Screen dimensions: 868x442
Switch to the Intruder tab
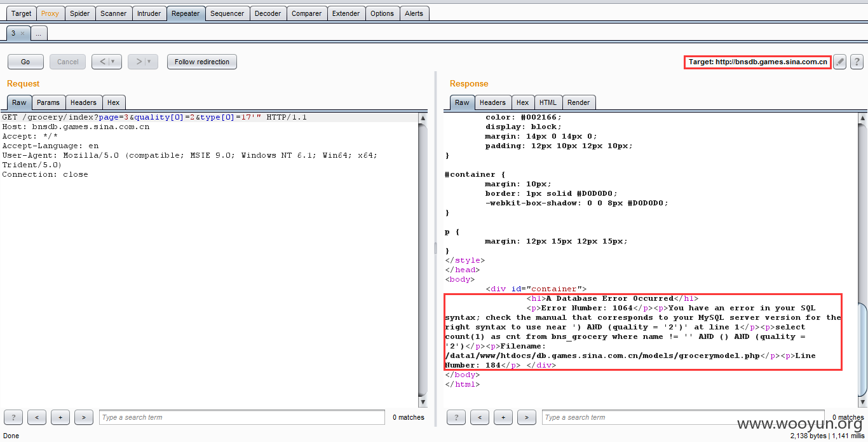(x=149, y=13)
